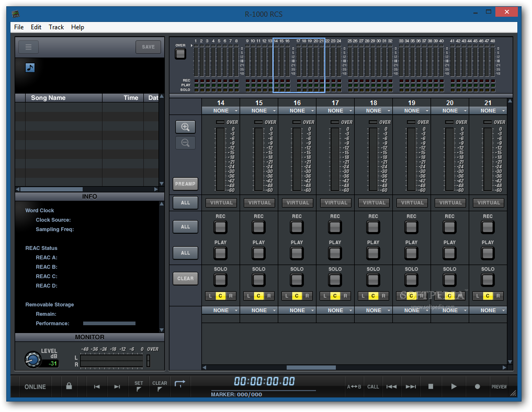This screenshot has width=532, height=412.
Task: Click the A↔B repeat icon
Action: pyautogui.click(x=354, y=386)
